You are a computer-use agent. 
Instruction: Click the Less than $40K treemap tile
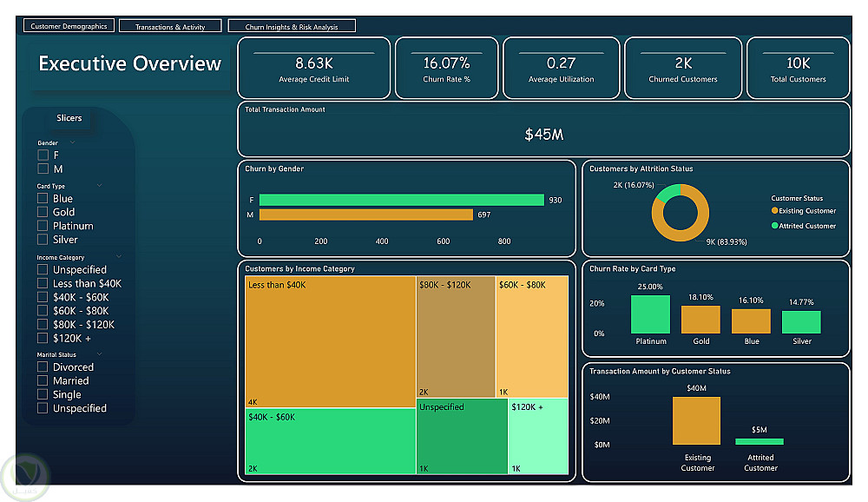[x=330, y=341]
